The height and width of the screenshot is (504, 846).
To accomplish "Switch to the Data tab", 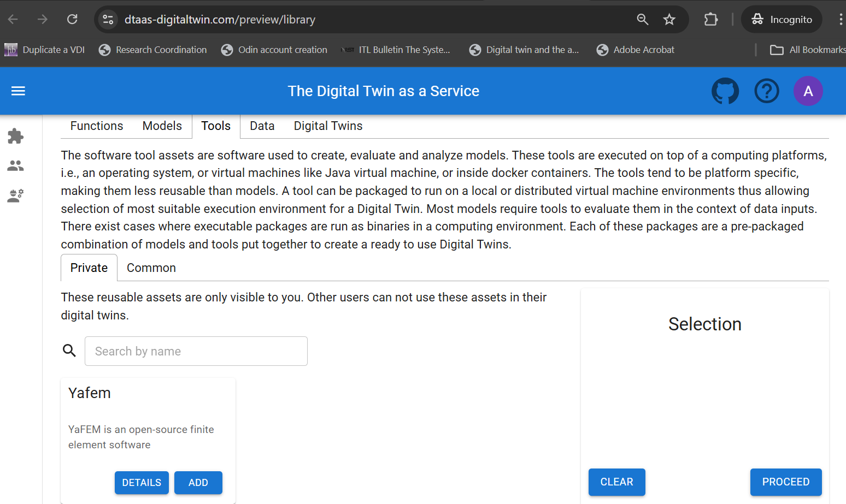I will click(x=262, y=126).
